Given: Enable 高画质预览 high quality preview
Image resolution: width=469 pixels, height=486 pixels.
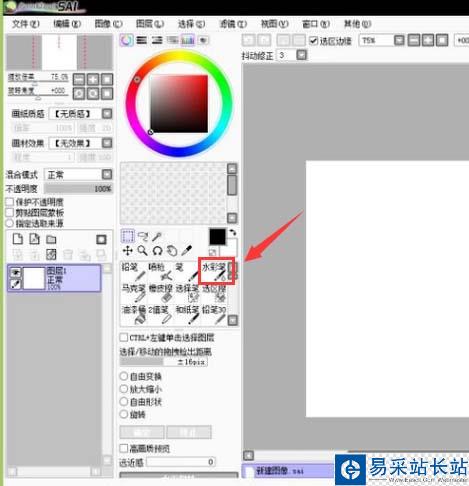Looking at the screenshot, I should (x=123, y=448).
